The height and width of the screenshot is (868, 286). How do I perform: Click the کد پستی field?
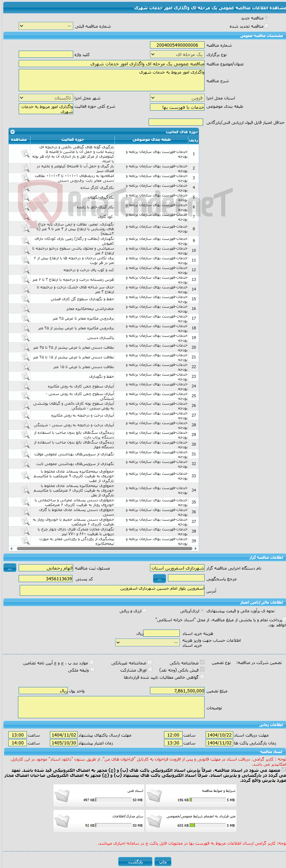pyautogui.click(x=46, y=579)
